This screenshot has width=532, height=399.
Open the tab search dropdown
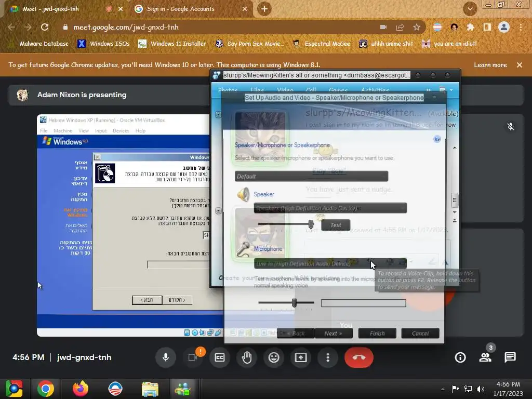(470, 9)
